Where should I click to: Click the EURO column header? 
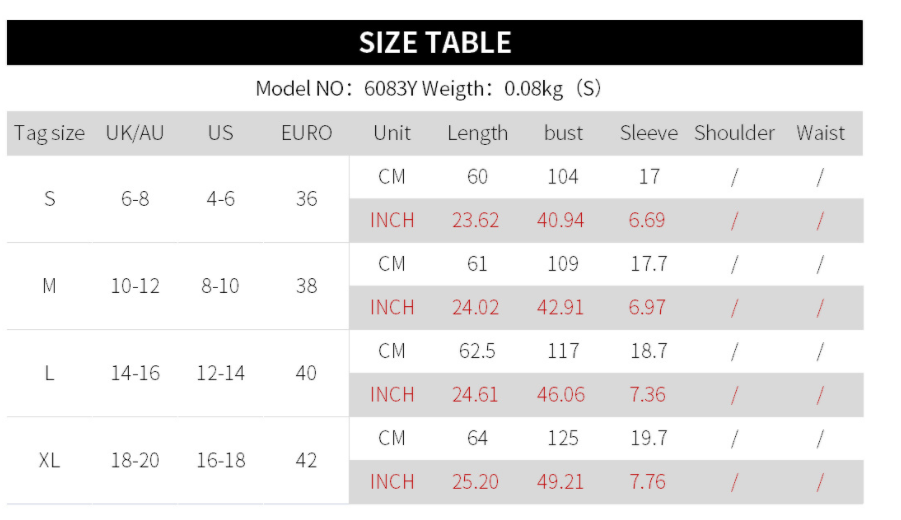306,133
